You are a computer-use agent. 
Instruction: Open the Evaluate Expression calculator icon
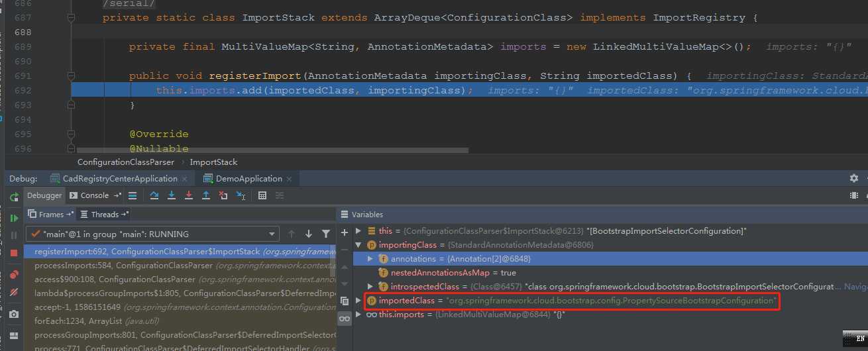coord(262,195)
